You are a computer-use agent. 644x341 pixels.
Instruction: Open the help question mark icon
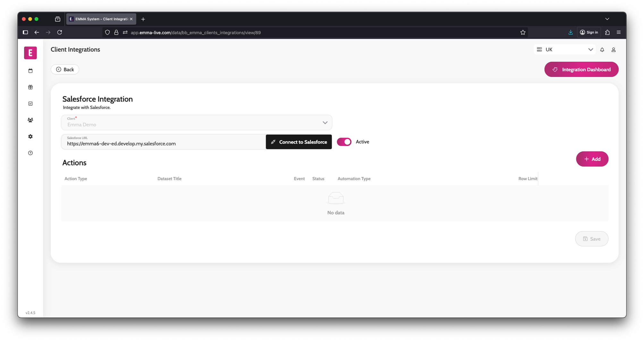coord(30,153)
